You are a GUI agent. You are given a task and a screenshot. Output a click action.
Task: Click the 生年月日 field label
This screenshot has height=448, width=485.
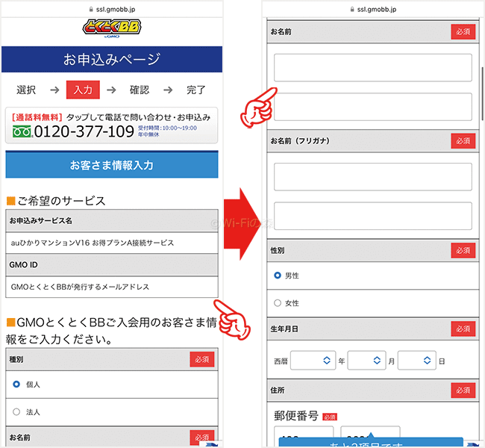[284, 329]
